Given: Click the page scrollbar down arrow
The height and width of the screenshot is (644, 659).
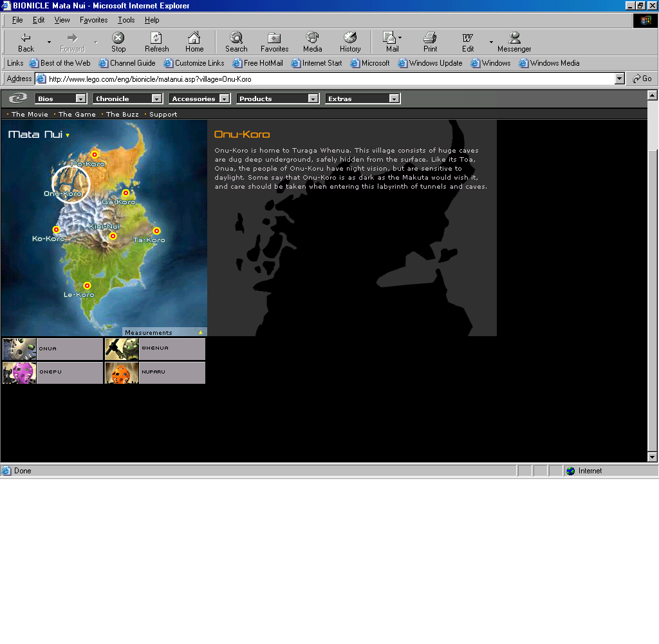Looking at the screenshot, I should point(653,457).
